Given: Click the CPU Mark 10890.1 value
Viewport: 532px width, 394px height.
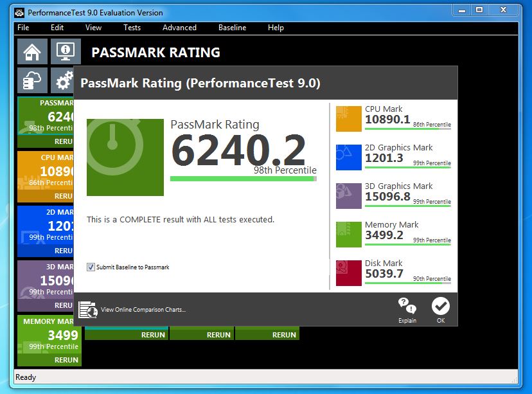Looking at the screenshot, I should (387, 120).
